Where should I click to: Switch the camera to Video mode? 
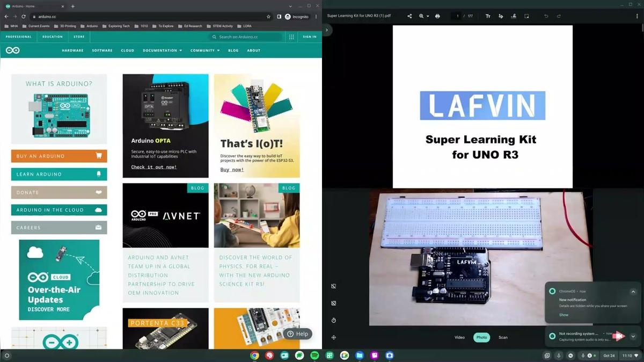(x=459, y=337)
